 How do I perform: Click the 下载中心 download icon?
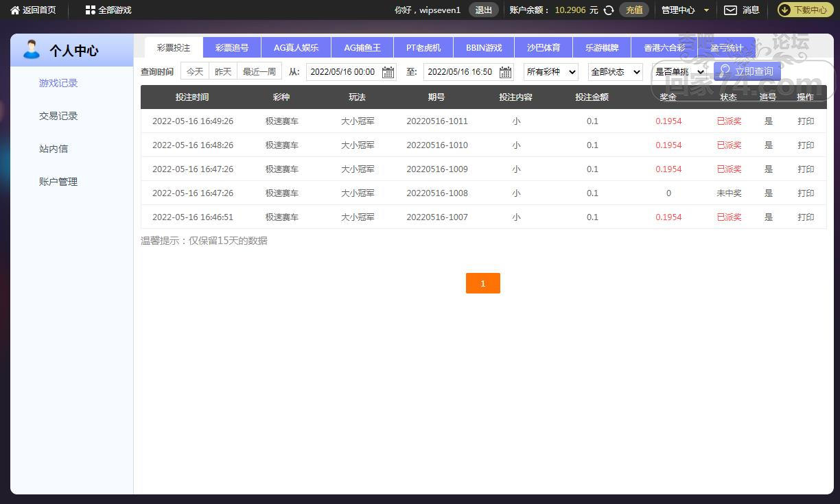click(x=785, y=10)
